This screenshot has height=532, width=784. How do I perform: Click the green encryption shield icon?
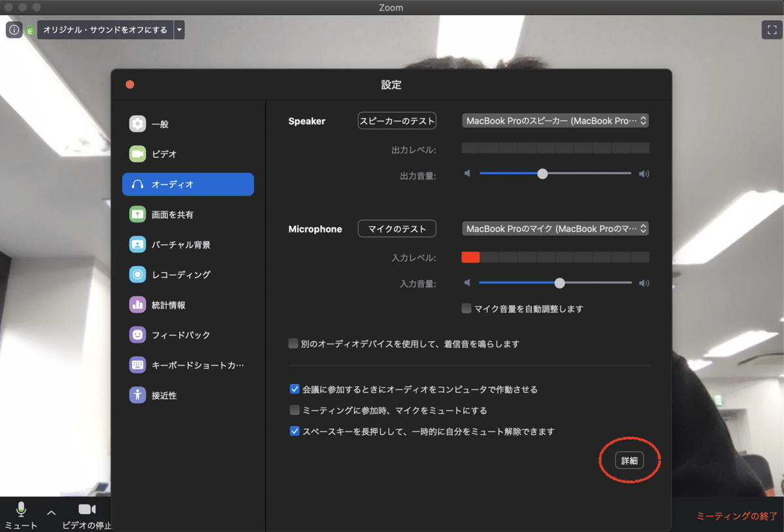coord(30,30)
